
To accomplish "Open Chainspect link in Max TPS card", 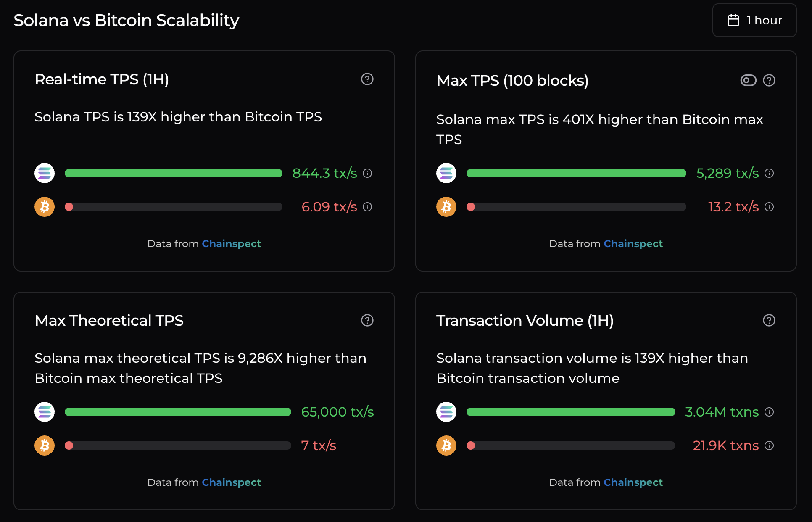I will click(633, 244).
